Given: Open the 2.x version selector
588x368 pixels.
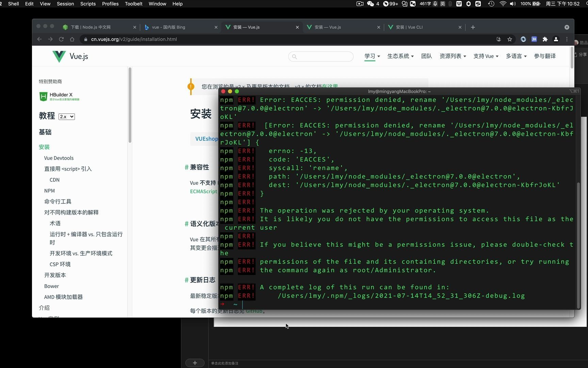Looking at the screenshot, I should pos(67,117).
